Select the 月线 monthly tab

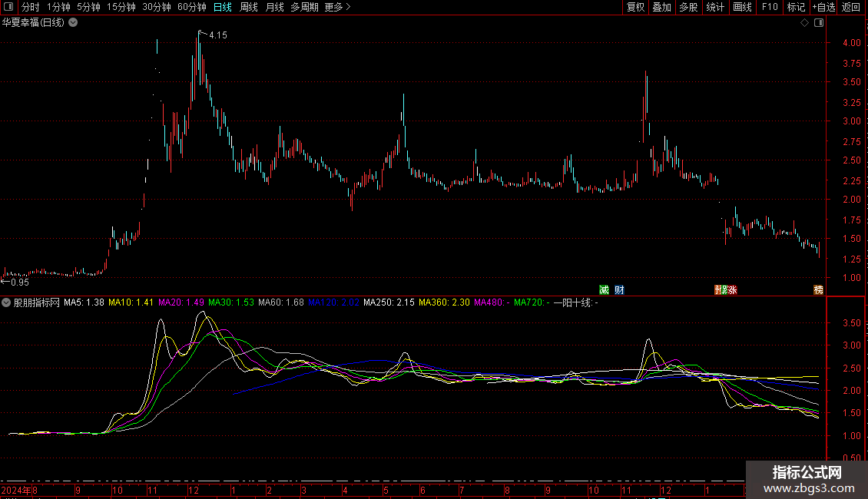coord(274,7)
